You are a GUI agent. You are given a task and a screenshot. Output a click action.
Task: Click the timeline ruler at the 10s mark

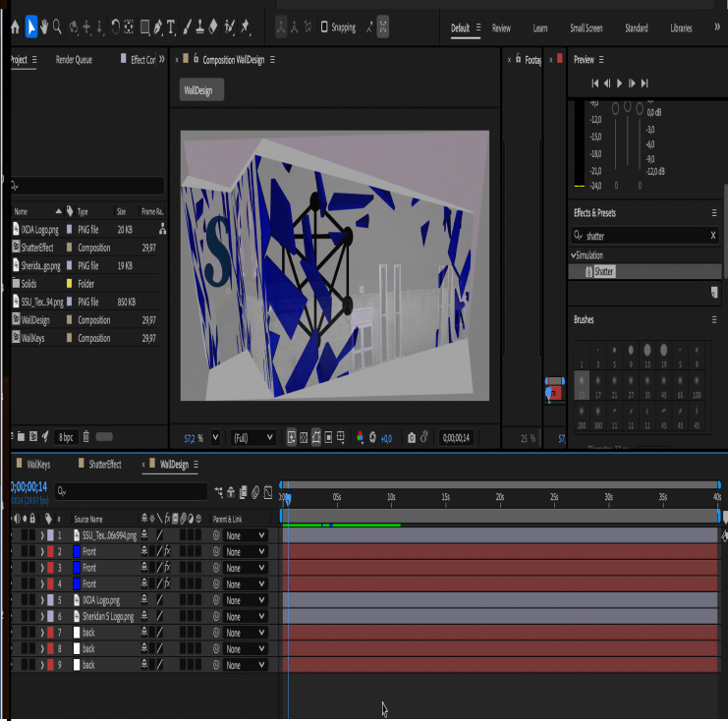click(x=391, y=499)
